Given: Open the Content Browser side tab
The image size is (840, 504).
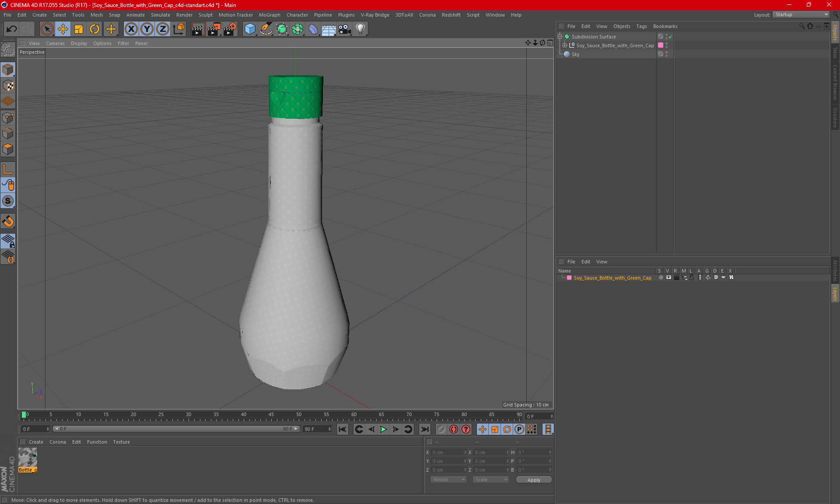Looking at the screenshot, I should [835, 82].
